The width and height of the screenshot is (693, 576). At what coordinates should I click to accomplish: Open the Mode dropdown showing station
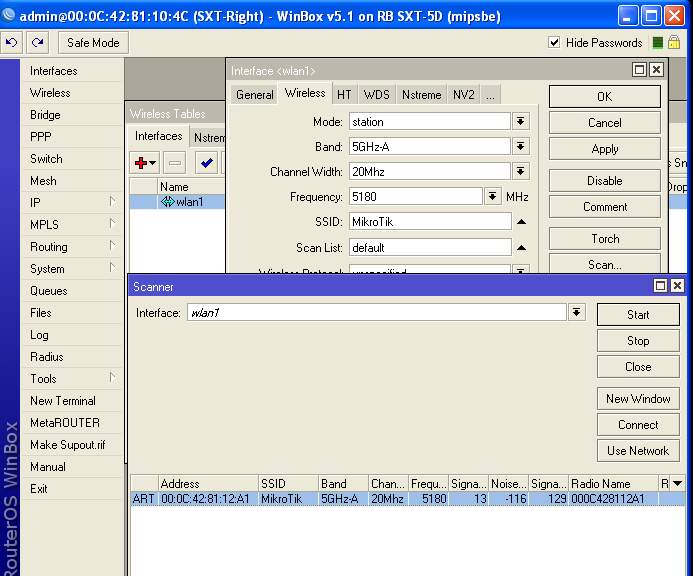(520, 122)
